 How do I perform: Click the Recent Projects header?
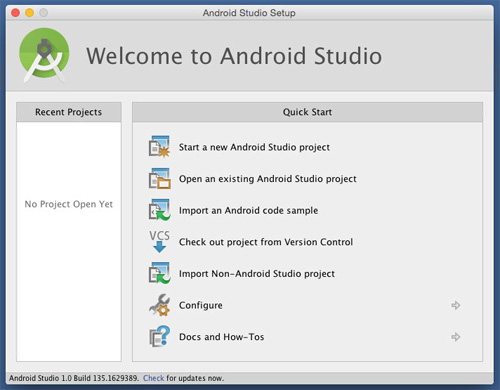pyautogui.click(x=69, y=112)
